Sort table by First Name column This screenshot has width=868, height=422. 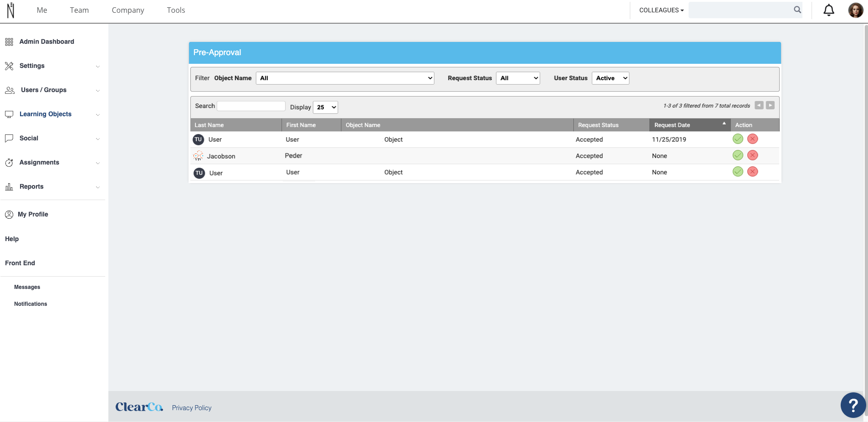tap(311, 125)
